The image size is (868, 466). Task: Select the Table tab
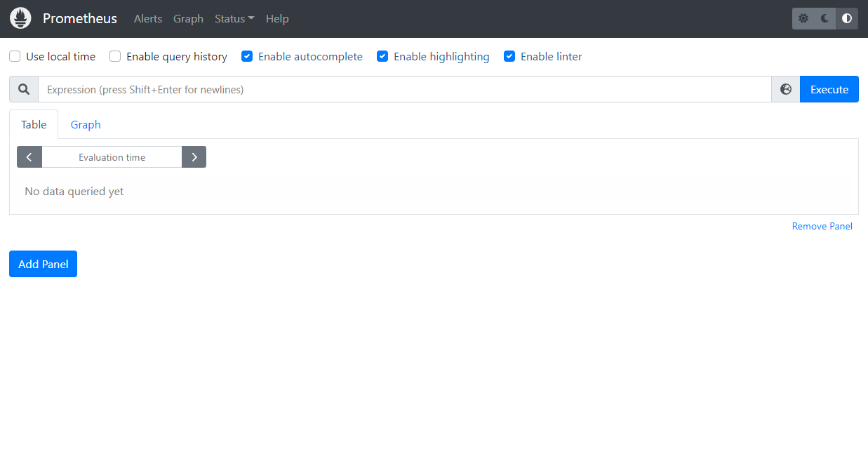pyautogui.click(x=34, y=124)
